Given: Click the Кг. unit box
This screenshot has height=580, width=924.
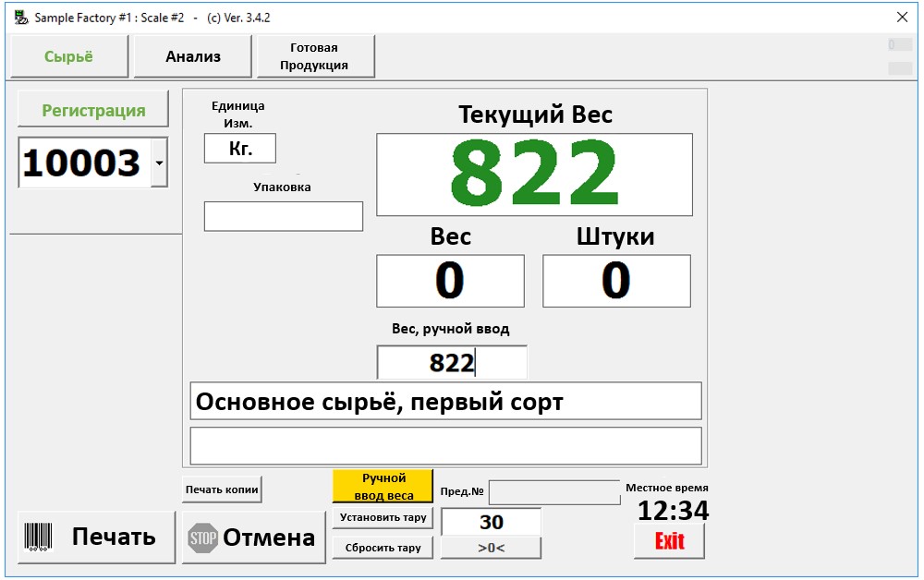Looking at the screenshot, I should 240,149.
